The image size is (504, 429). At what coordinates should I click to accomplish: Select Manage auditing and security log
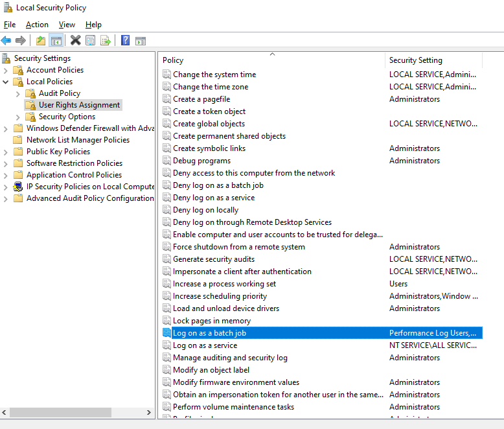tap(230, 358)
